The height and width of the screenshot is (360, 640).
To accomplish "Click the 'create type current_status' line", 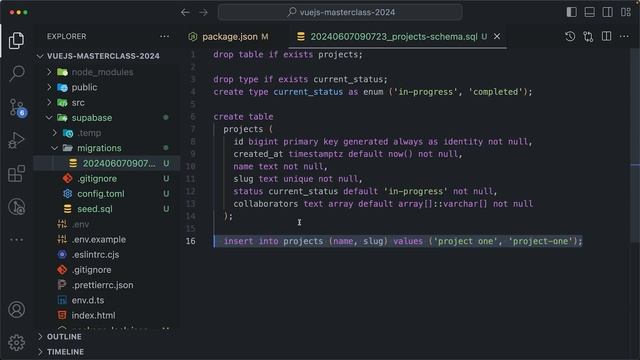I will tap(373, 92).
